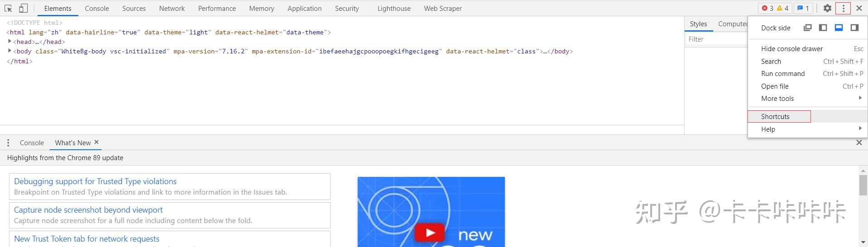Switch to the Console tab in top bar

coord(97,9)
